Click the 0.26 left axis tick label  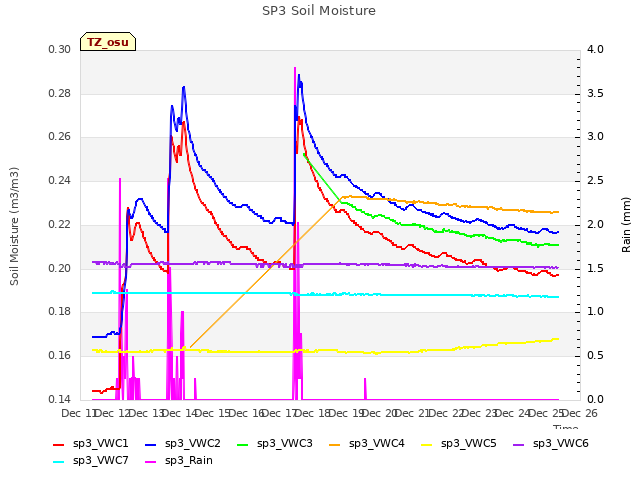pyautogui.click(x=60, y=136)
